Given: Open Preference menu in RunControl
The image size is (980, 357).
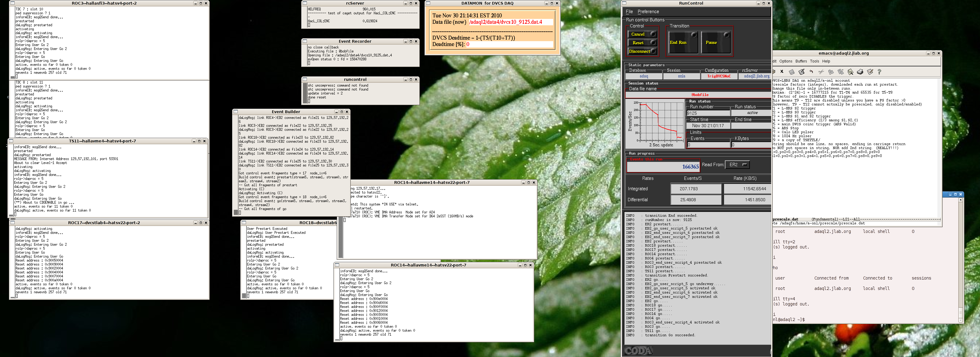Looking at the screenshot, I should click(x=648, y=11).
